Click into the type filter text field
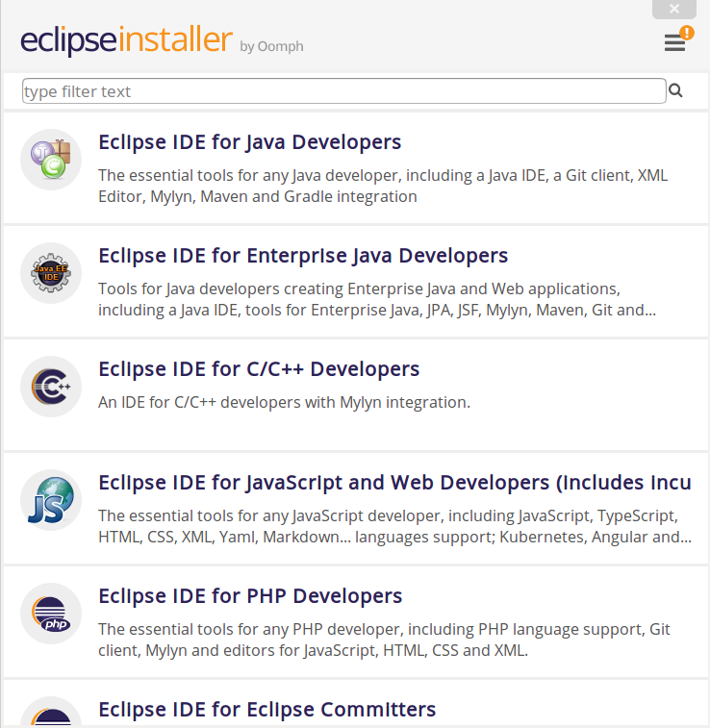 (343, 91)
